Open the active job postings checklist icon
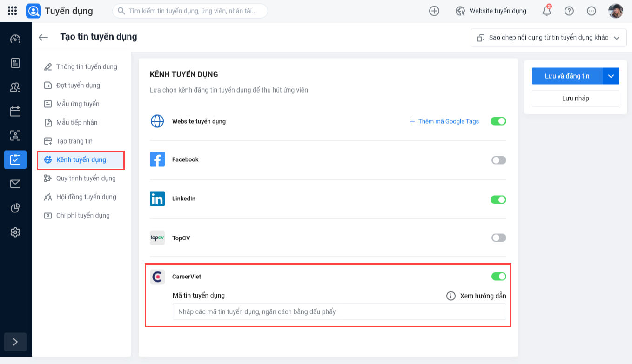The height and width of the screenshot is (364, 632). tap(15, 159)
